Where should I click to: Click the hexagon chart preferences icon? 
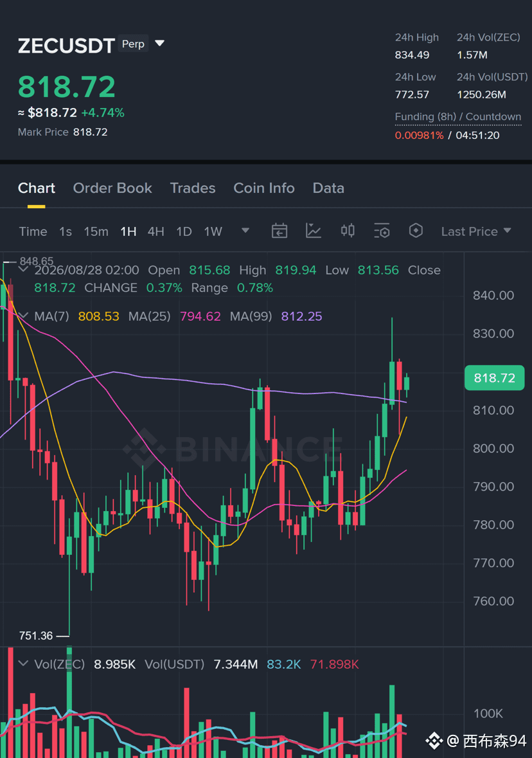416,231
